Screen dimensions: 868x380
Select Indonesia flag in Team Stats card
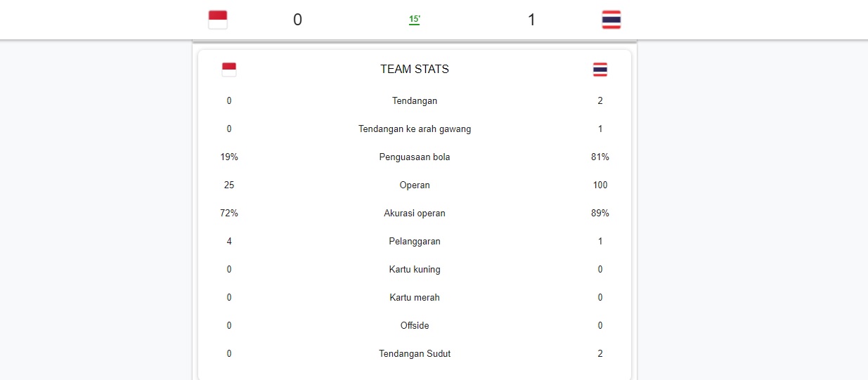click(x=229, y=70)
